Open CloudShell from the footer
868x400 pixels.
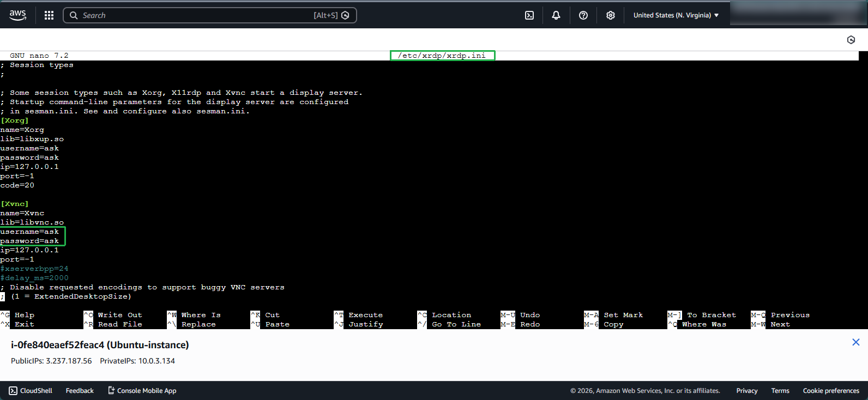[31, 391]
